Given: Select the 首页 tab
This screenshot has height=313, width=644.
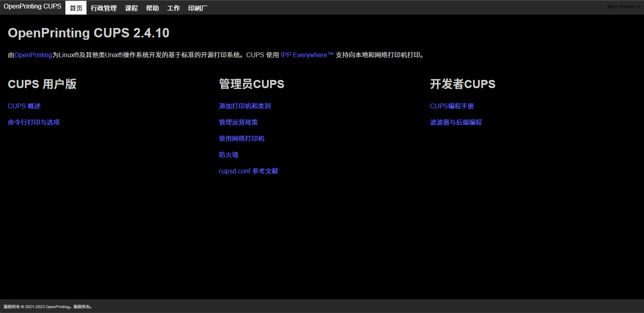Looking at the screenshot, I should [76, 8].
